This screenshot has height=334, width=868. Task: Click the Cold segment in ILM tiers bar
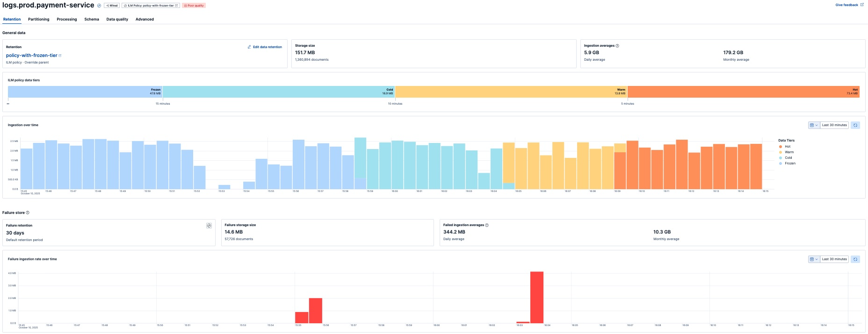(279, 92)
